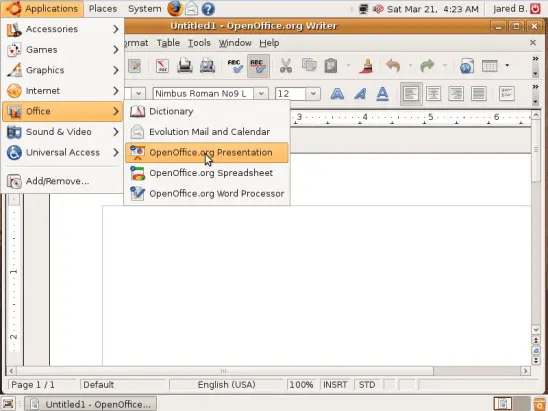Screen dimensions: 548x411
Task: Click the 100% zoom status field
Action: coord(301,385)
